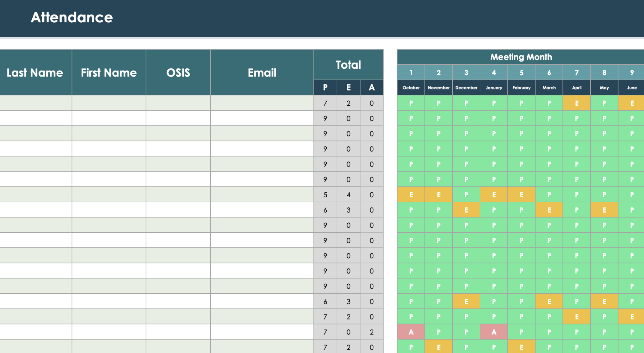Select OSIS cell in the 4-excused row
Viewport: 644px width, 353px height.
[178, 195]
